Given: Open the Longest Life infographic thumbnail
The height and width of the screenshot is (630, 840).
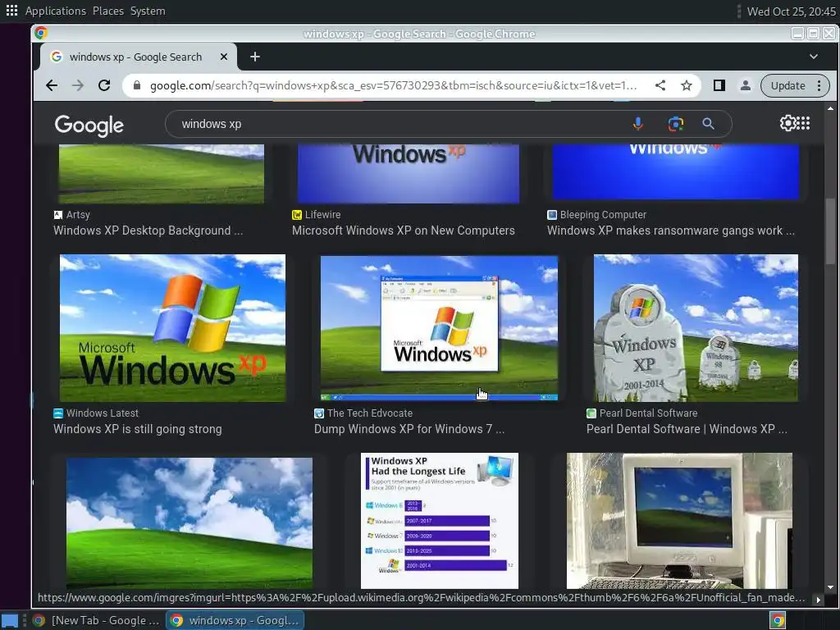Looking at the screenshot, I should pos(440,521).
